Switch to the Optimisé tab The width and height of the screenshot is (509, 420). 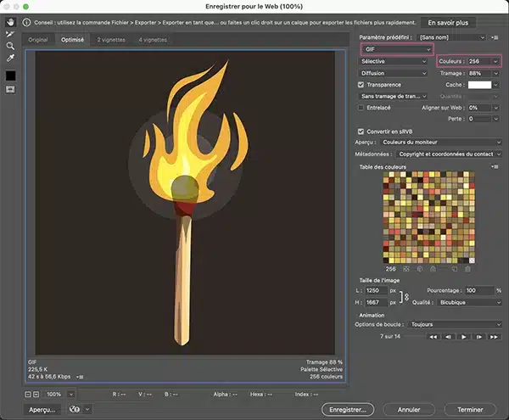[x=72, y=40]
